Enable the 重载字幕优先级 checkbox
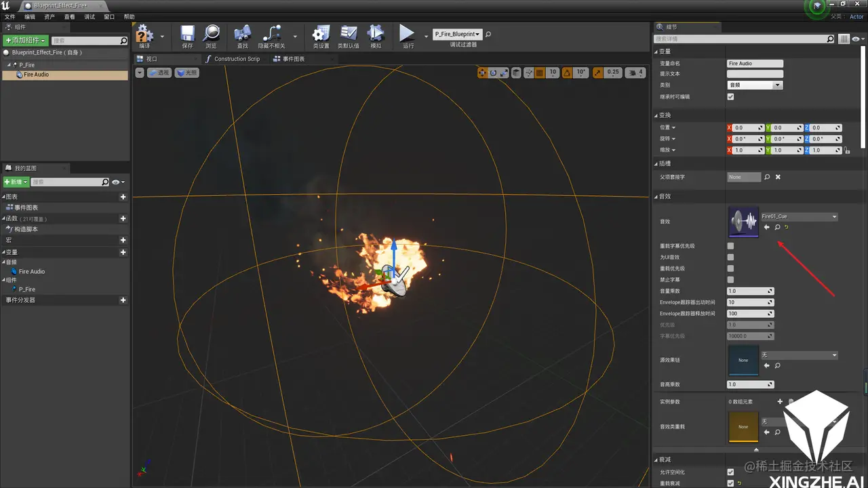This screenshot has width=868, height=488. [730, 246]
